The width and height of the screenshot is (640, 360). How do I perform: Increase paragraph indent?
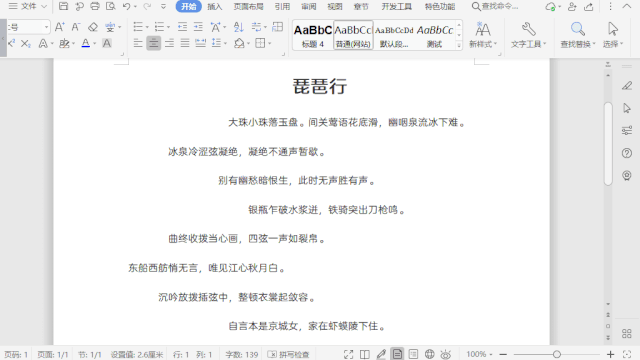pos(198,27)
